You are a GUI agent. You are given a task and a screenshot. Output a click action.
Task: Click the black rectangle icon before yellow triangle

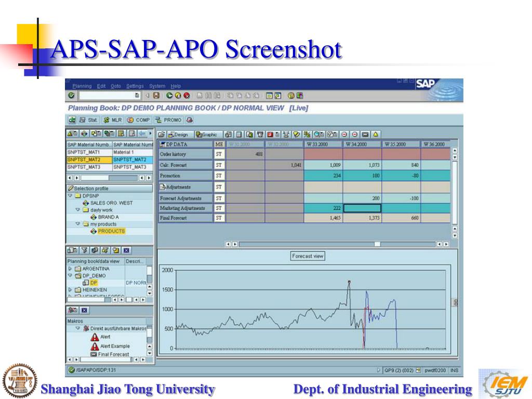pos(365,135)
